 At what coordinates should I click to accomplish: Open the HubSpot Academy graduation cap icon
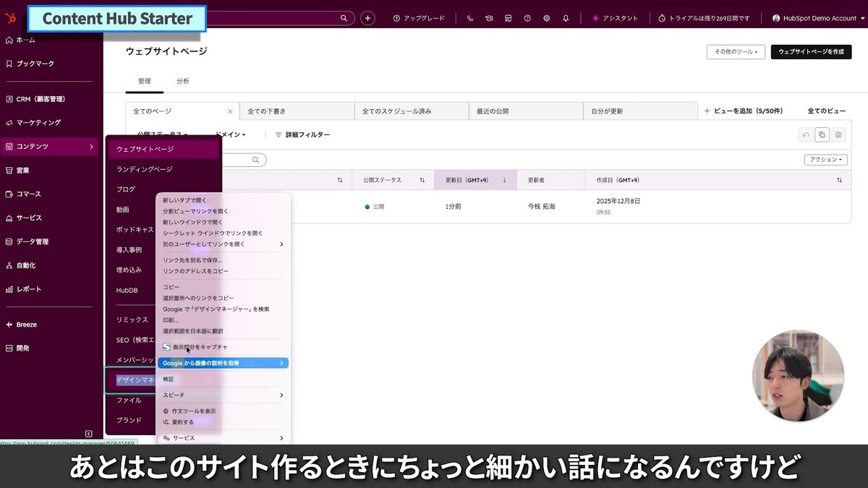489,18
